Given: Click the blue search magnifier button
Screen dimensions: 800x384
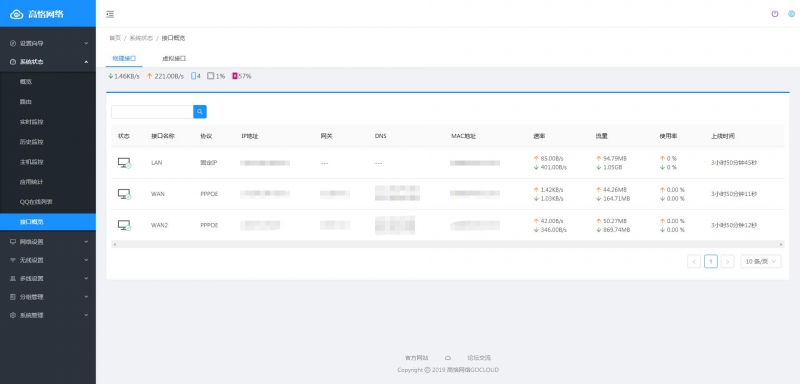Looking at the screenshot, I should [199, 112].
